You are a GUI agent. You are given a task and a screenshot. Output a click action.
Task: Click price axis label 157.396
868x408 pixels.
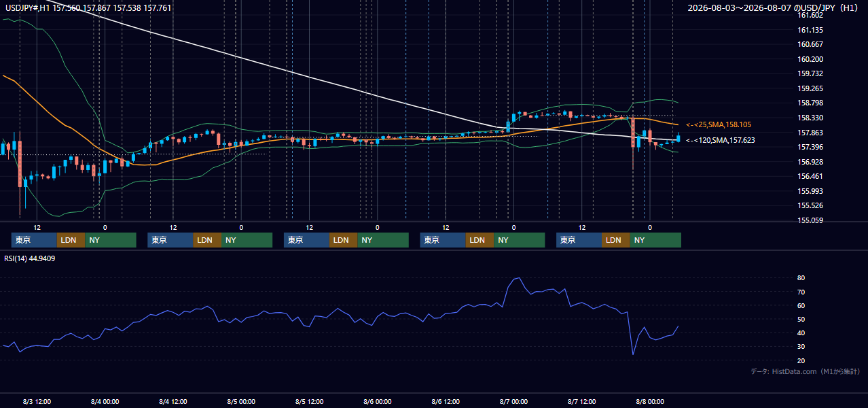[x=810, y=147]
